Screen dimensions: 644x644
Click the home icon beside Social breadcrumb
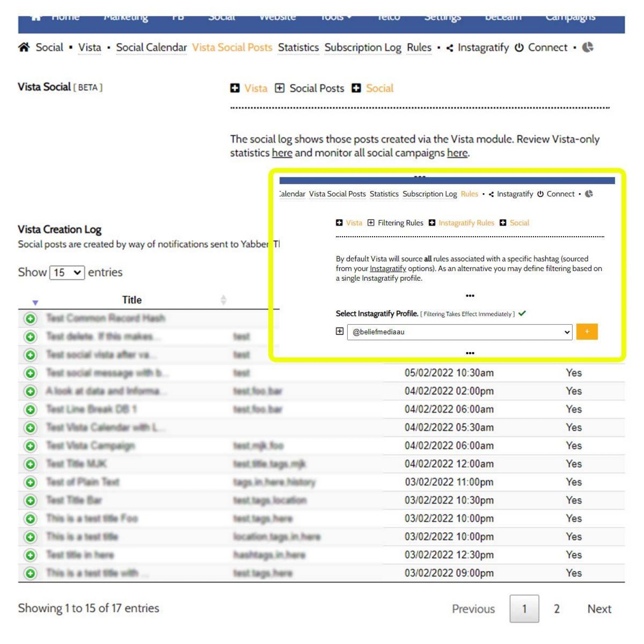coord(24,47)
